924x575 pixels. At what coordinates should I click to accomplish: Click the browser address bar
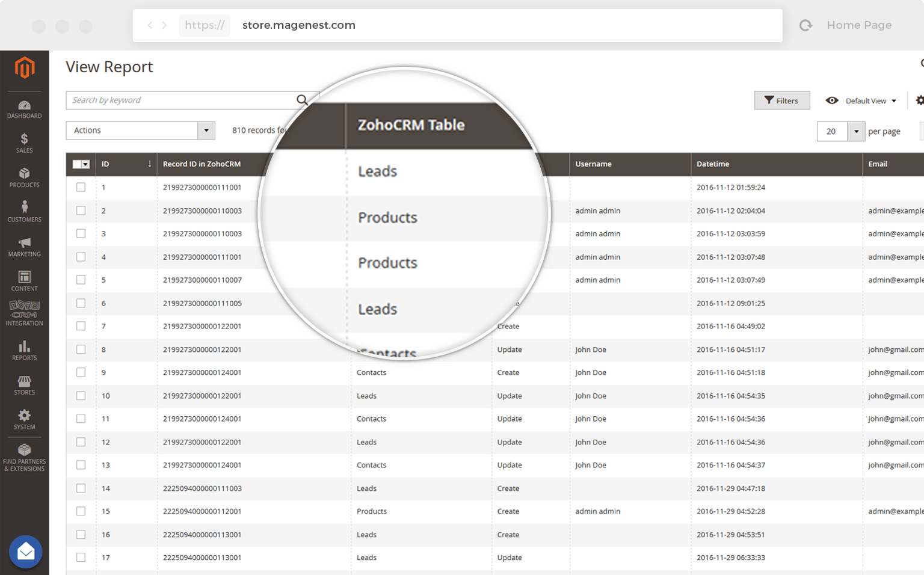[x=457, y=25]
